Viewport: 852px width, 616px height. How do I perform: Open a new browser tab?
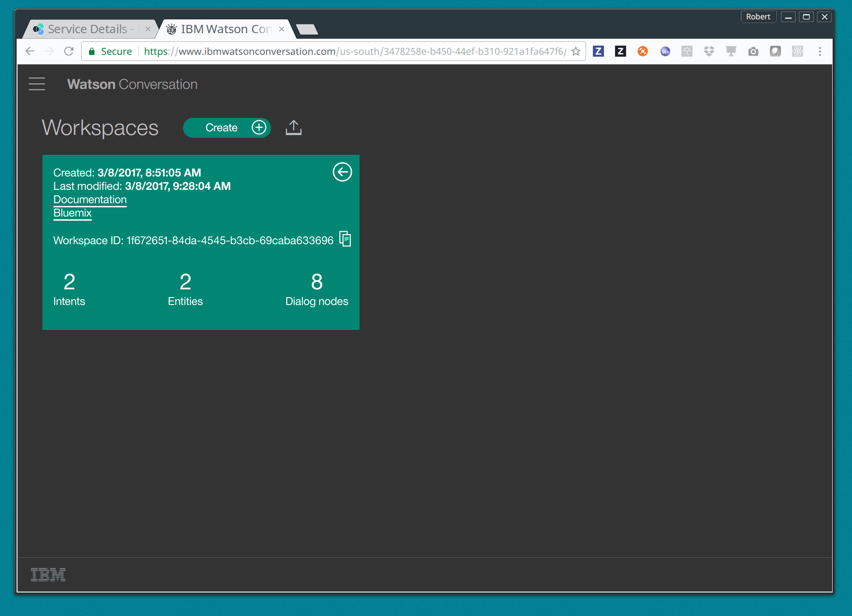(307, 29)
